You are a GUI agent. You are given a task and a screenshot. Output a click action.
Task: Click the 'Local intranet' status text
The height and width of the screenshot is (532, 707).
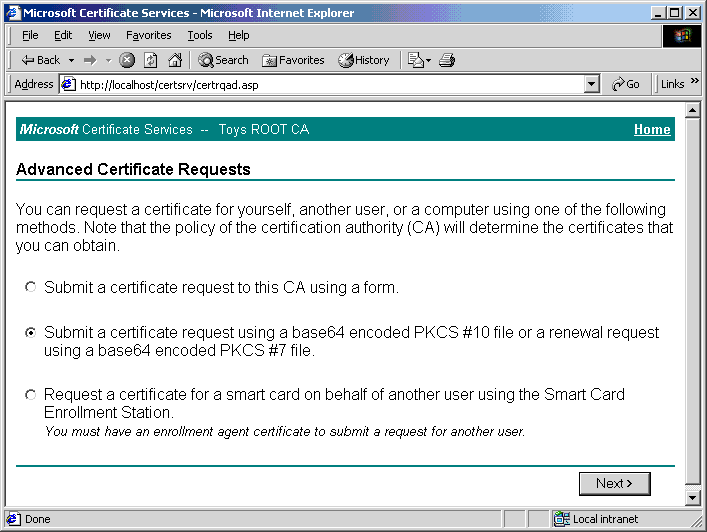pyautogui.click(x=605, y=519)
